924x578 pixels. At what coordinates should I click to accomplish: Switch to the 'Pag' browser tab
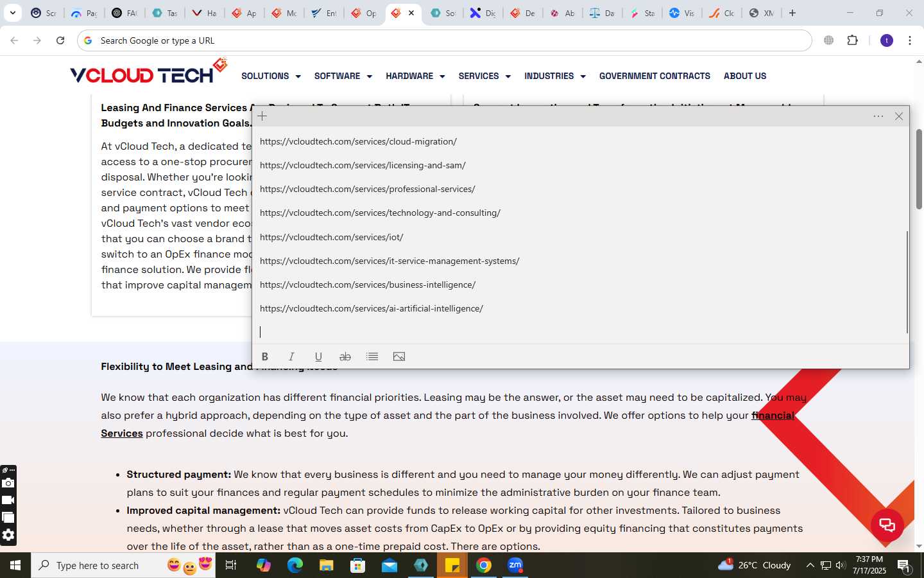(x=84, y=13)
